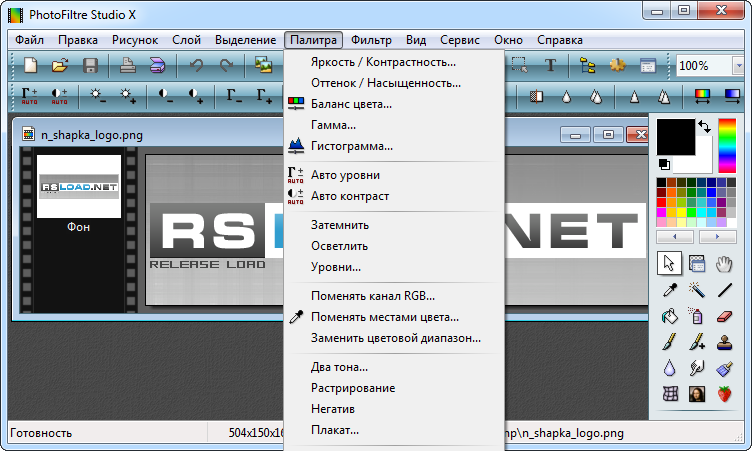Click the next palette right arrow button
The image size is (752, 451).
tap(717, 237)
